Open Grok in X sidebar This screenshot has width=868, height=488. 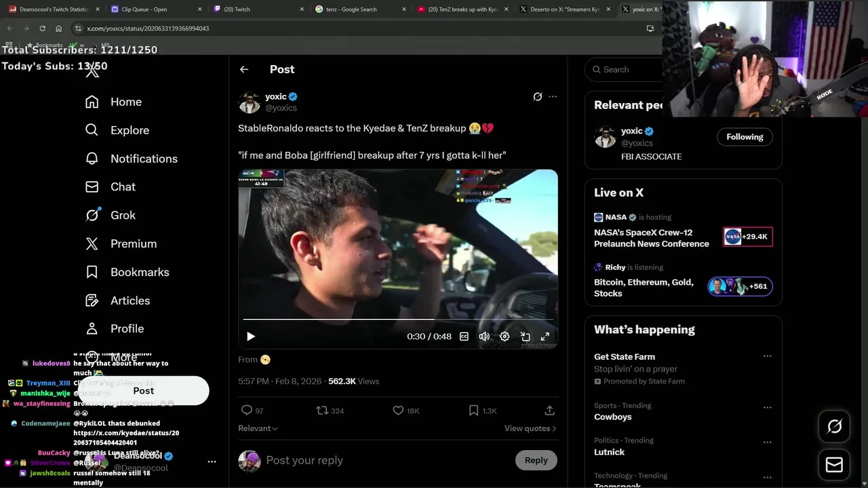[110, 215]
